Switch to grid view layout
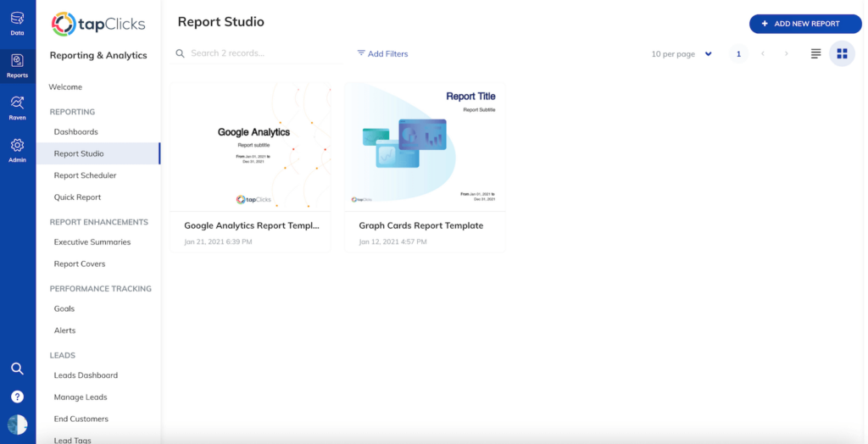The height and width of the screenshot is (444, 868). click(842, 53)
